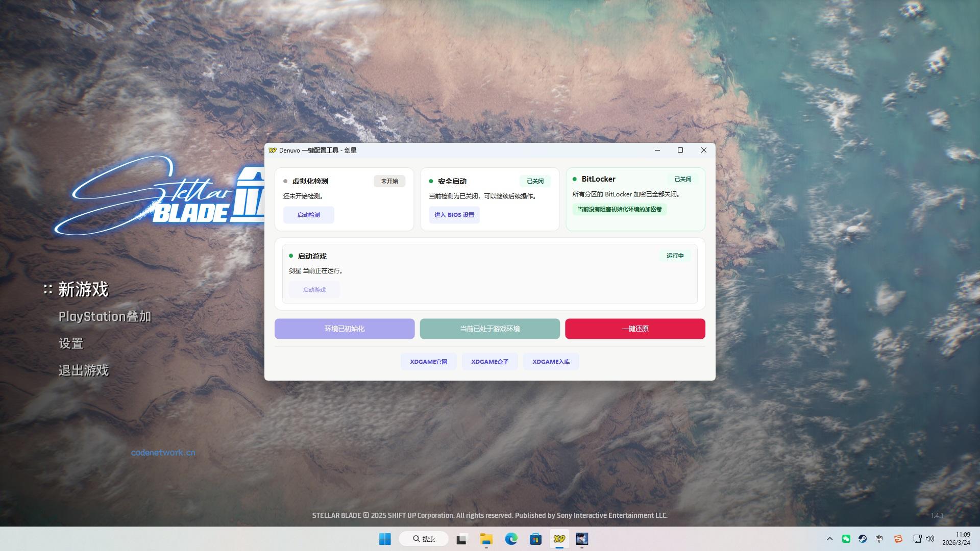Open the volume speaker icon

click(930, 539)
